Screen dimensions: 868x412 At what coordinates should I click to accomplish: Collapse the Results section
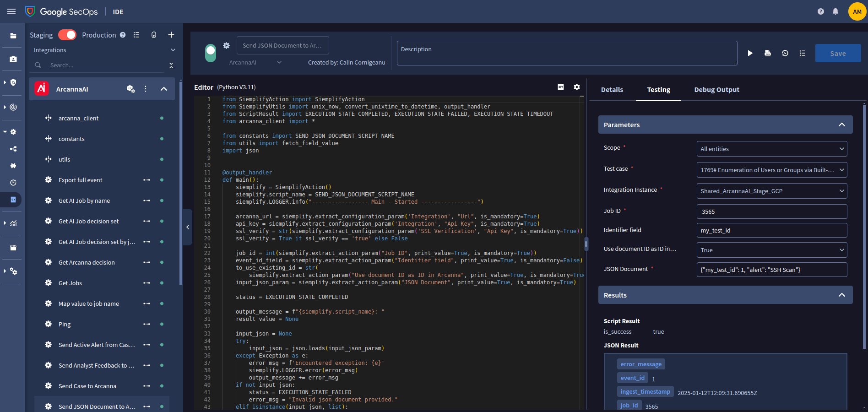pyautogui.click(x=842, y=295)
